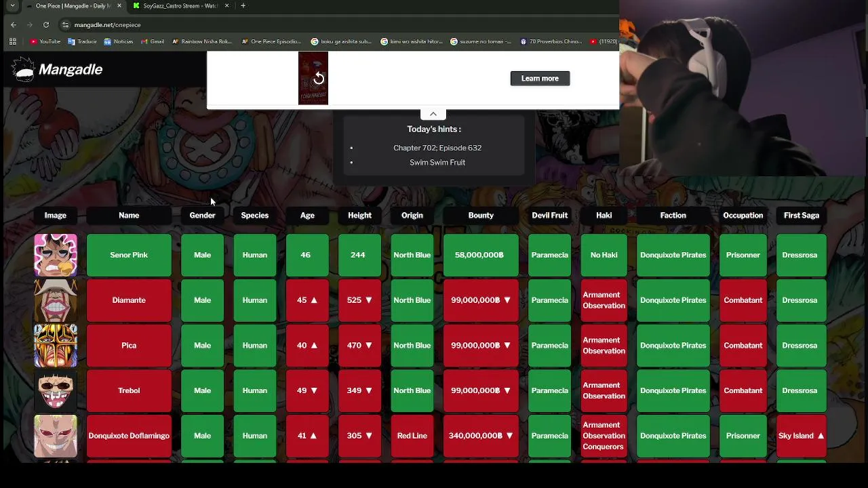Click the Senor Pink name cell
This screenshot has width=868, height=488.
tap(129, 255)
